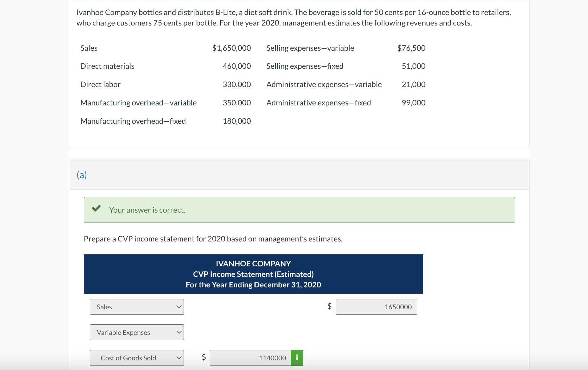Click the $1,650,000 Sales value in the table
Screen dimensions: 588x370
[231, 48]
